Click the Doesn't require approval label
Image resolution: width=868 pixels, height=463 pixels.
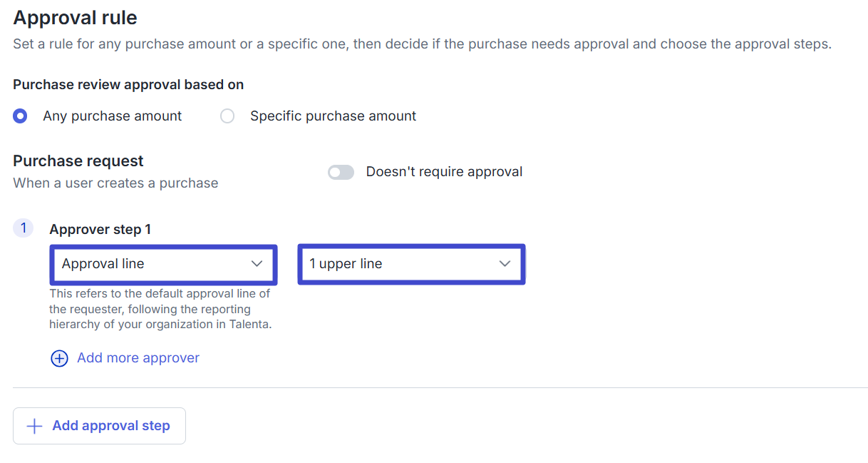coord(444,172)
